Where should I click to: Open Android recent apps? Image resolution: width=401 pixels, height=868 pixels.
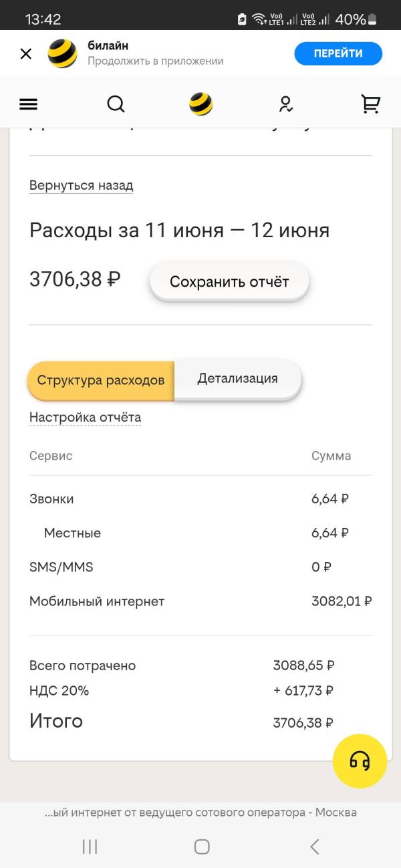pos(90,847)
